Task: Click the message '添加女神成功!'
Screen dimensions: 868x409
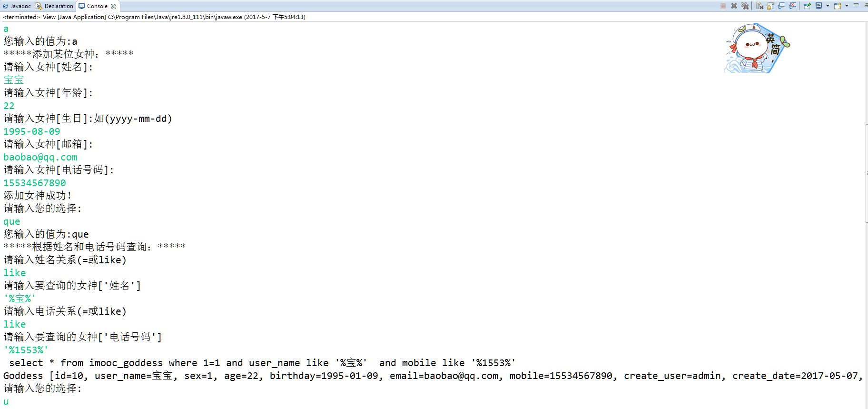Action: click(38, 196)
